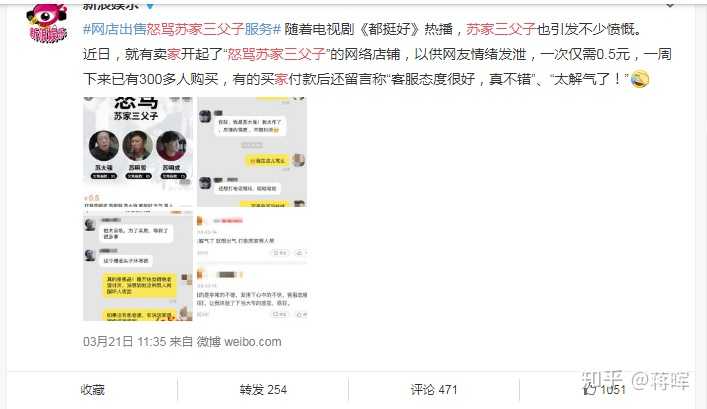Open 评论 471 comments
This screenshot has height=409, width=707.
coord(434,390)
